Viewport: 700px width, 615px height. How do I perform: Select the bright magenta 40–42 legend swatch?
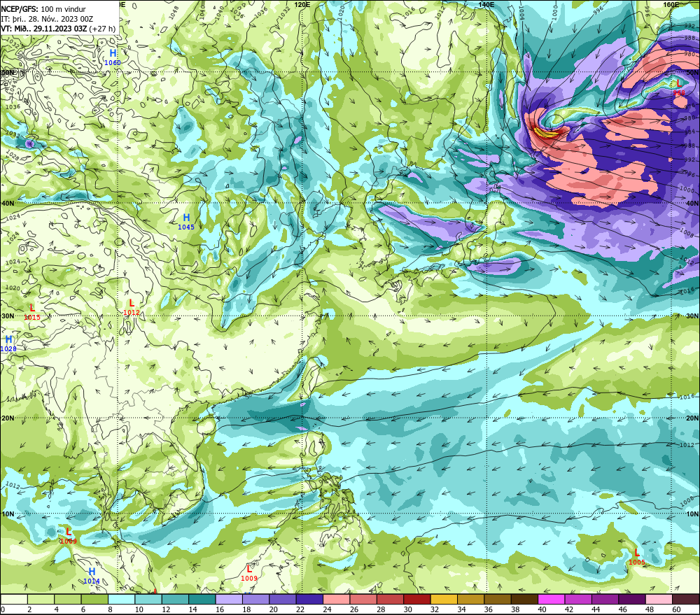coord(552,599)
